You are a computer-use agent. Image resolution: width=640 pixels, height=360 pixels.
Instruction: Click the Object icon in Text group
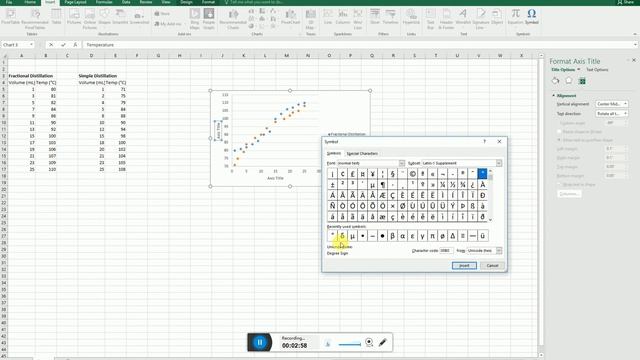[x=497, y=15]
